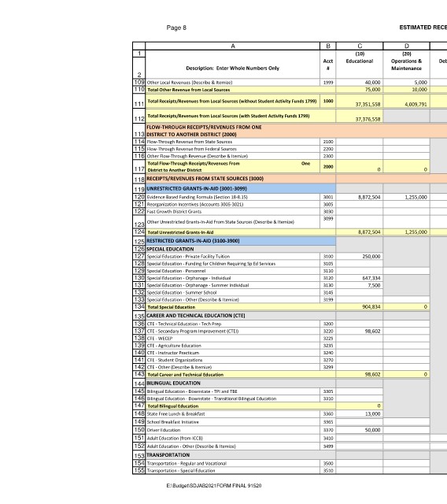Image resolution: width=447 pixels, height=504 pixels.
Task: Select 'RECEIPTS/REVENUES FROM STATE SOURCES (3000)' heading
Action: (205, 179)
